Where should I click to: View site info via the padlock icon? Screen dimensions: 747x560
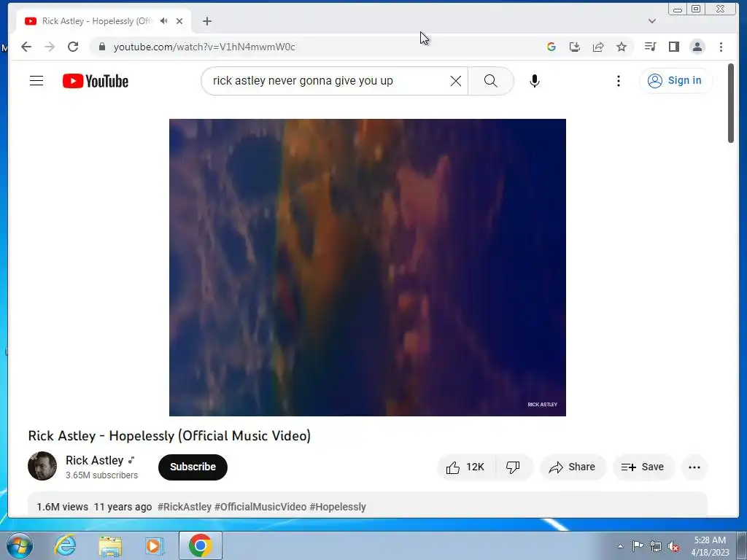click(x=101, y=47)
